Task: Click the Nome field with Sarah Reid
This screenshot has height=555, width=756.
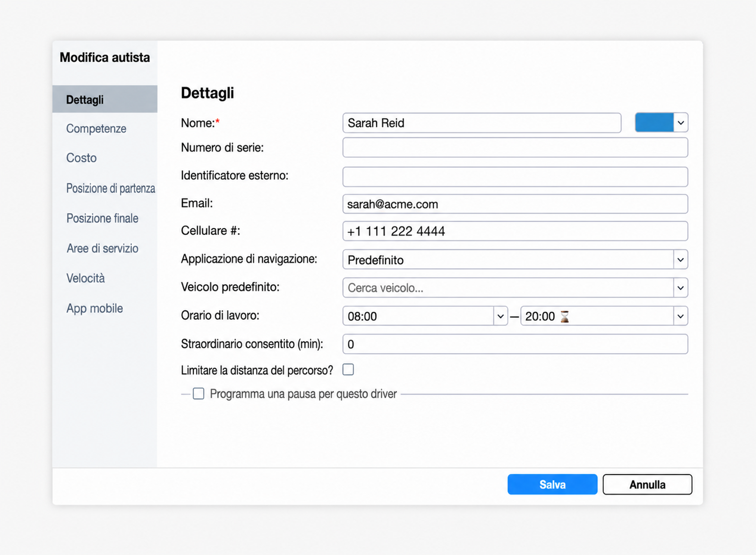Action: [482, 123]
